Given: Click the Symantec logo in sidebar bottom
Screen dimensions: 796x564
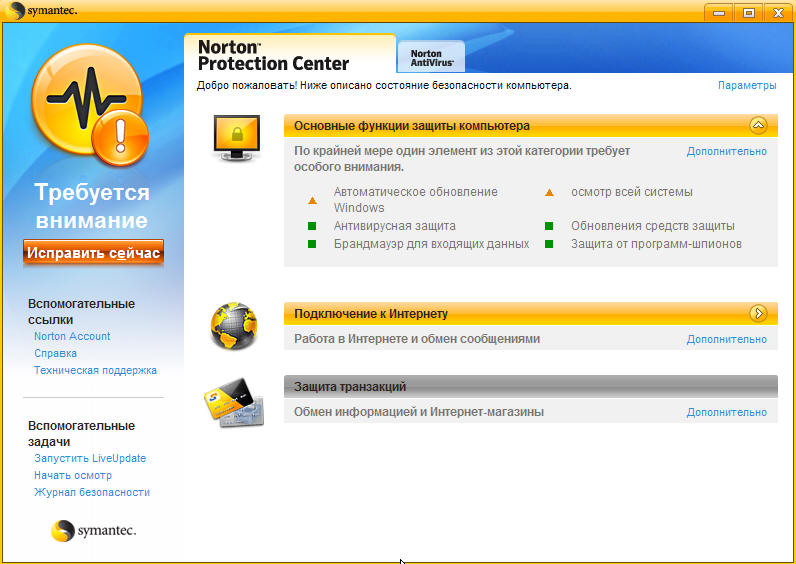Looking at the screenshot, I should (x=93, y=531).
